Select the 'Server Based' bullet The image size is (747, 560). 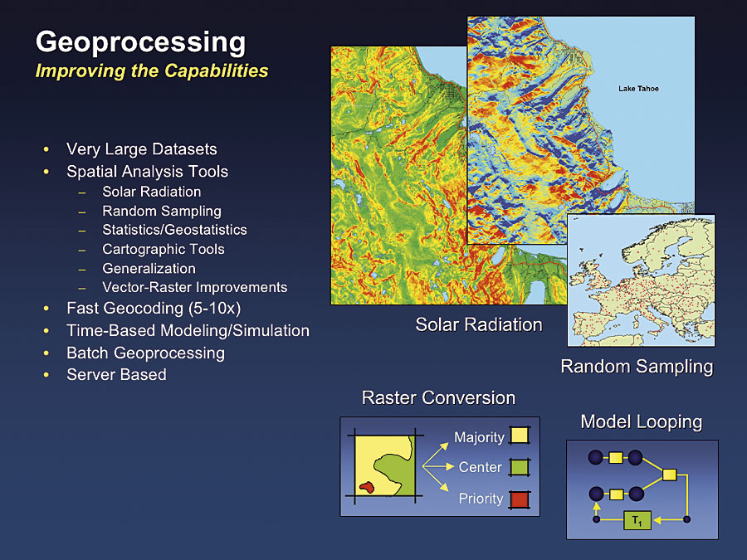click(116, 375)
